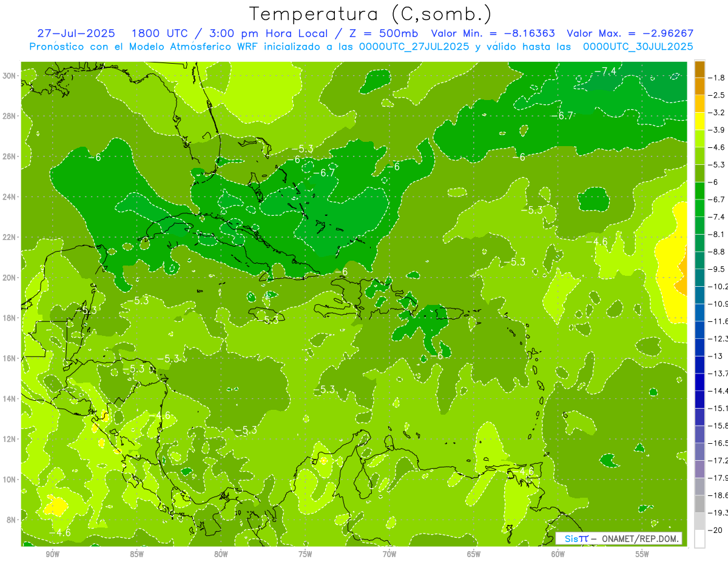Screen dimensions: 728x562
Task: Select "Valor Min. = -8.16363"
Action: [493, 33]
